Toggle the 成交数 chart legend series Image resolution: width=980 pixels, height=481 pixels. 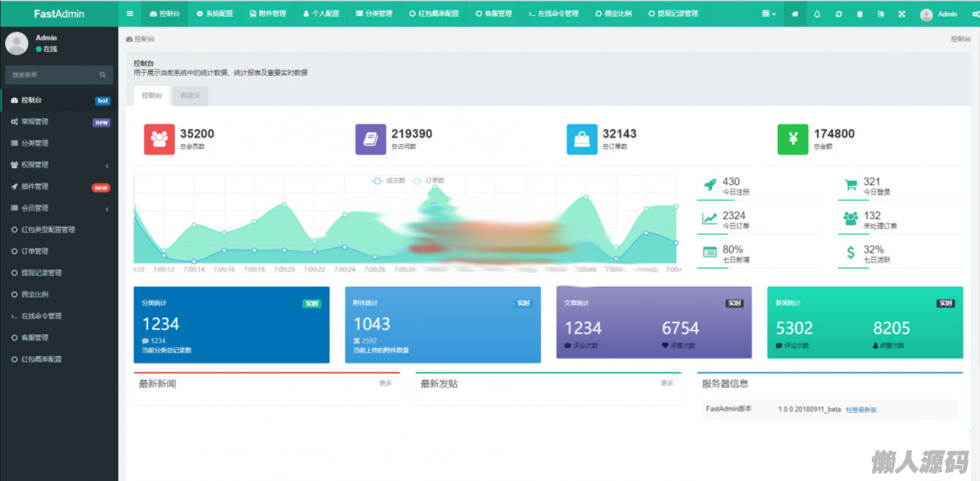[388, 181]
